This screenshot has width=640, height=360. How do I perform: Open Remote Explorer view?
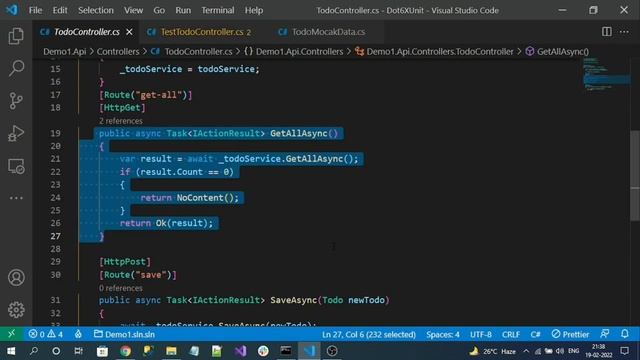pos(16,166)
